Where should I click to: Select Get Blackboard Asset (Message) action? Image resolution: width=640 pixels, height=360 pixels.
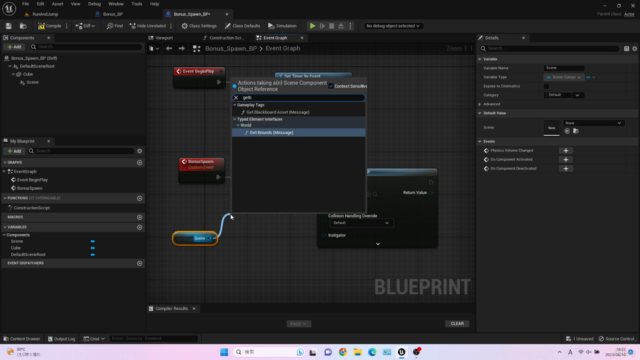[x=278, y=112]
